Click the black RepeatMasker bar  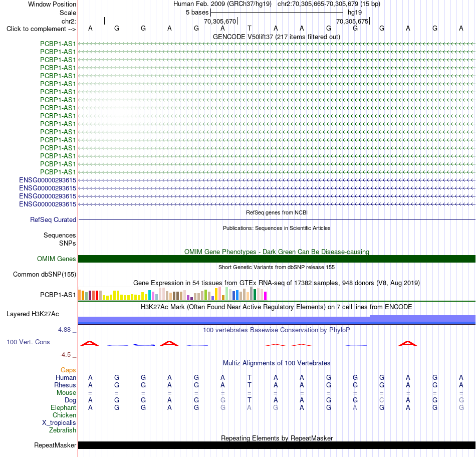tap(277, 445)
